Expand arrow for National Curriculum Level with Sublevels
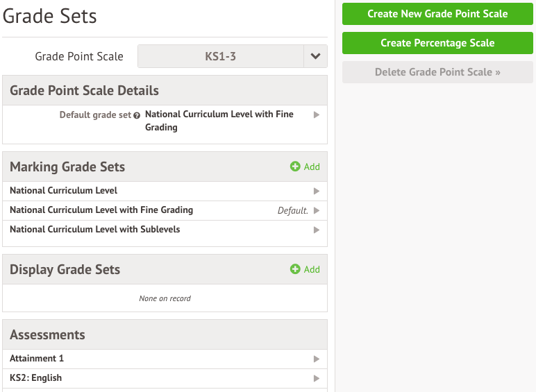536x392 pixels. [x=317, y=230]
